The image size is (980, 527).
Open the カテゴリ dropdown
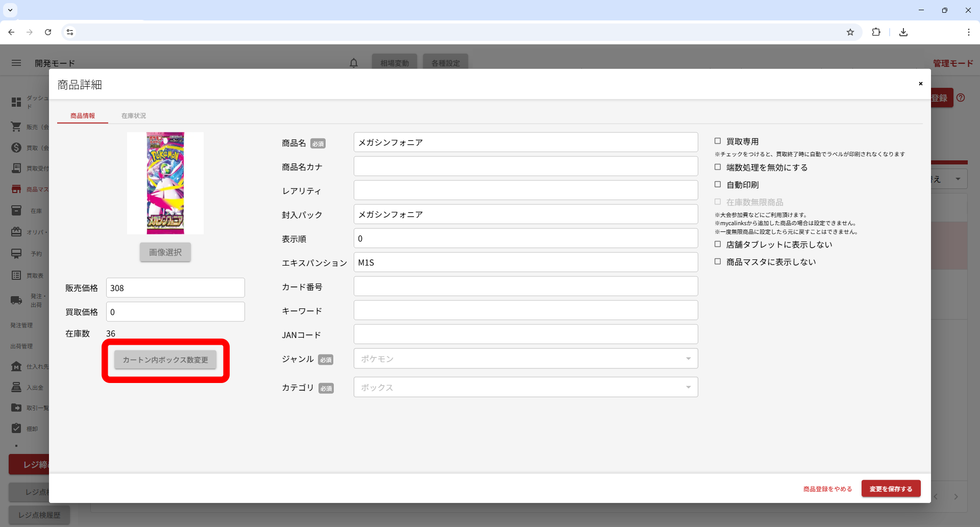pyautogui.click(x=525, y=387)
